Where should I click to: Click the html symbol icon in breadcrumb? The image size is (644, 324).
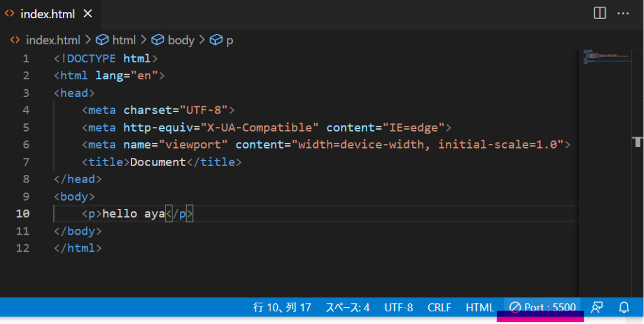click(x=103, y=40)
